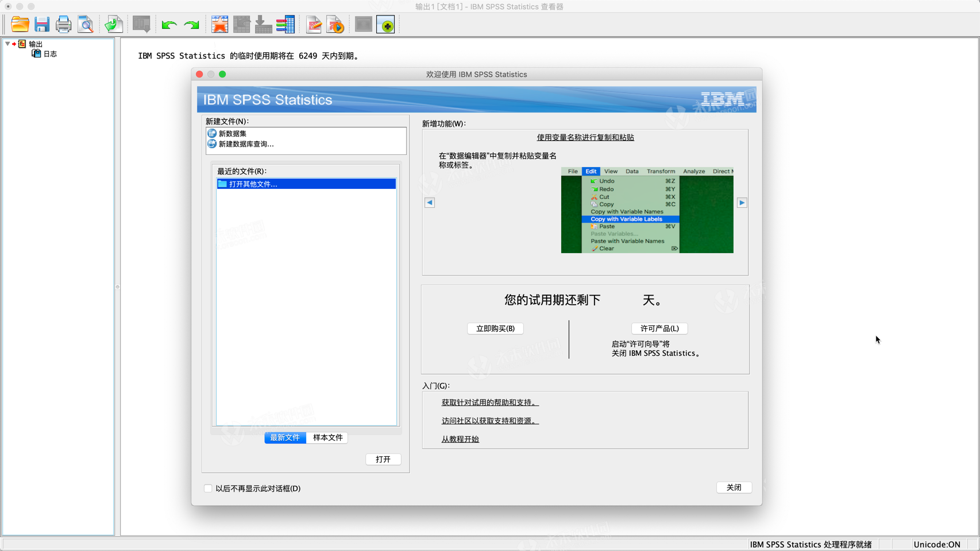The width and height of the screenshot is (980, 551).
Task: Open a file with the folder icon
Action: pos(20,25)
